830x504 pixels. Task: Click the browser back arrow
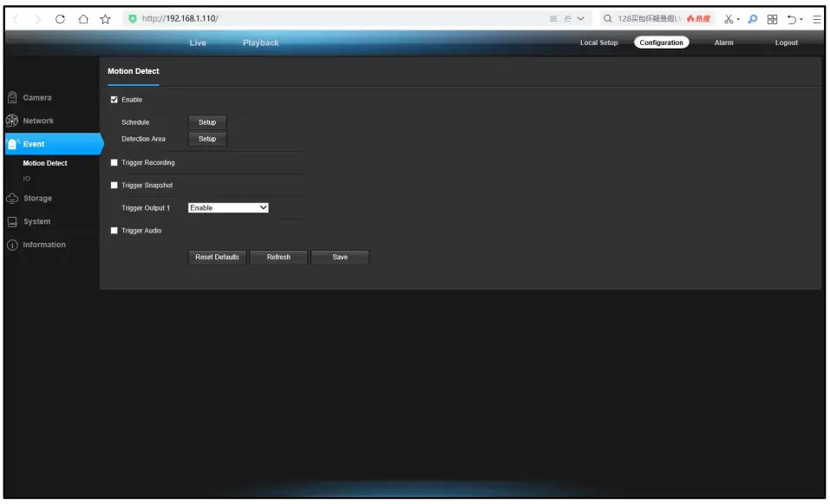[16, 19]
